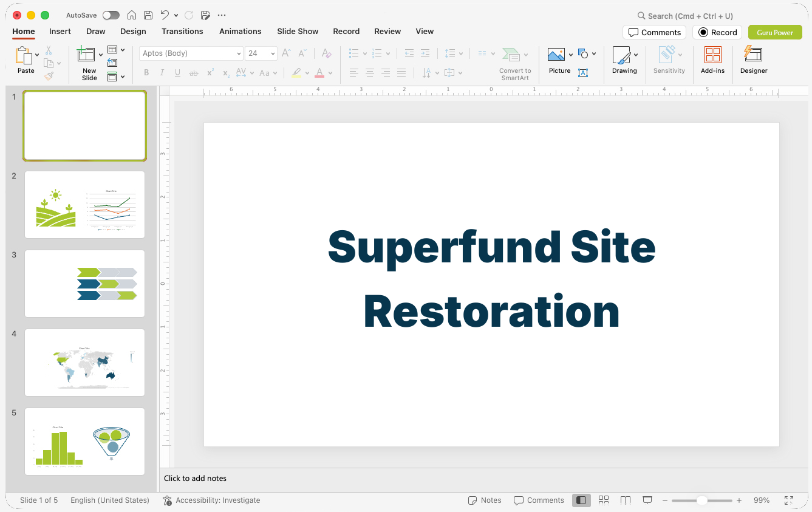Viewport: 812px width, 512px height.
Task: Click the Redo arrow icon
Action: pyautogui.click(x=189, y=15)
